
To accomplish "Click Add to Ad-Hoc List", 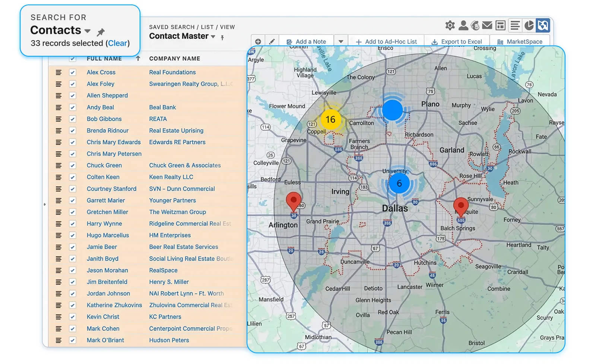I will [386, 41].
